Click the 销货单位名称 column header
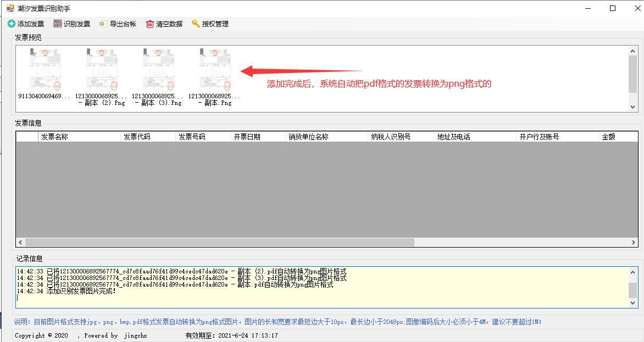The image size is (644, 342). pyautogui.click(x=326, y=137)
